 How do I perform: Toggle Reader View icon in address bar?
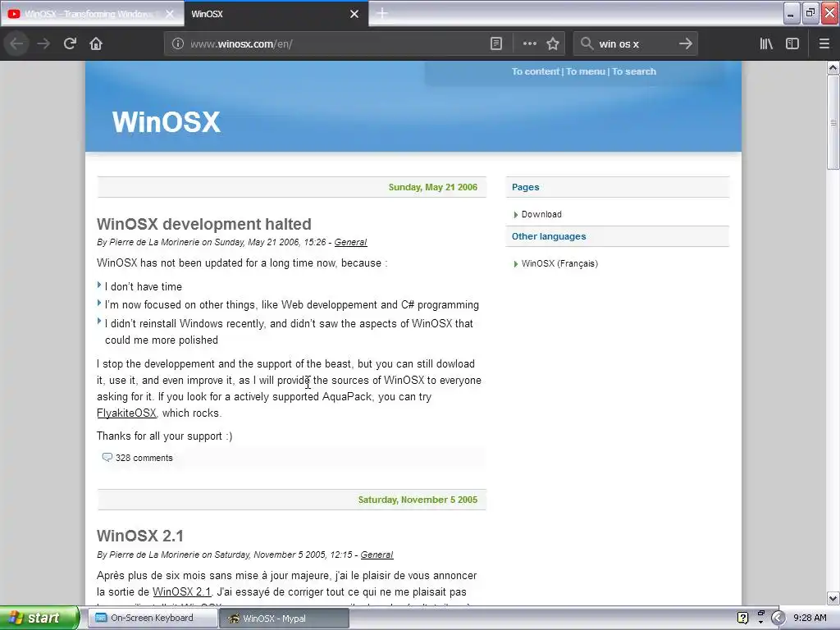click(x=496, y=43)
